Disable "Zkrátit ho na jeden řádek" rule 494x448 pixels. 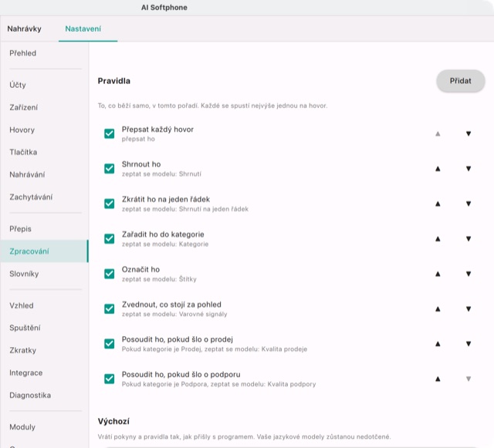(x=110, y=204)
